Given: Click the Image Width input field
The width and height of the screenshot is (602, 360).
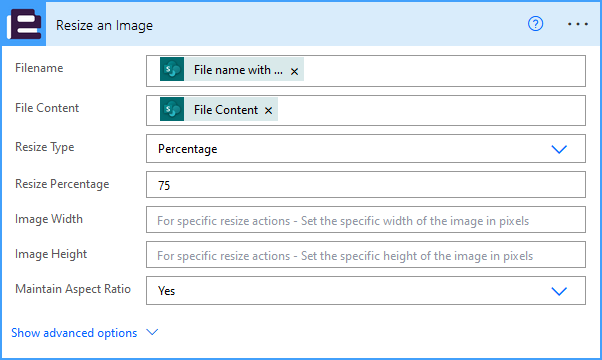Looking at the screenshot, I should (366, 220).
